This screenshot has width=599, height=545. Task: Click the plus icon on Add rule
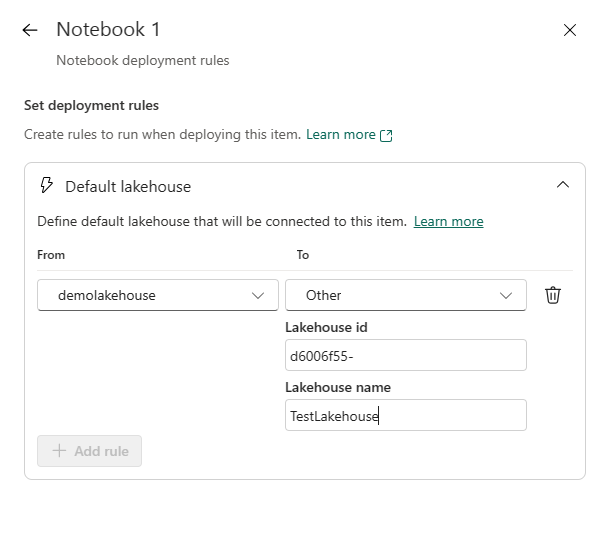59,451
